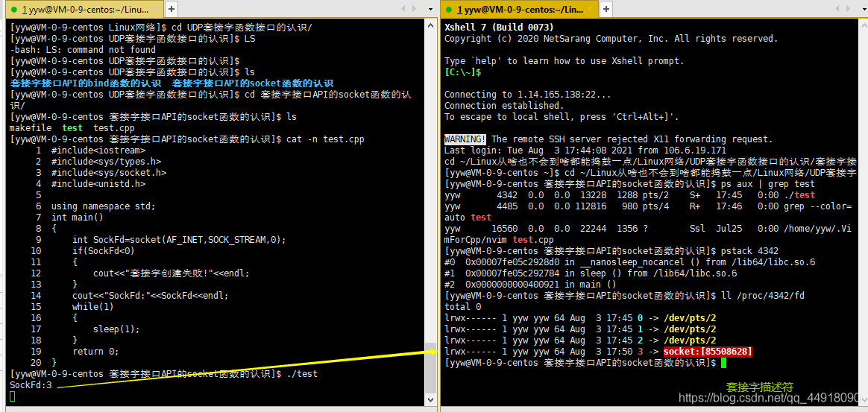Click the 'Type `help'' hint line
Viewport: 868px width, 412px height.
(x=564, y=61)
